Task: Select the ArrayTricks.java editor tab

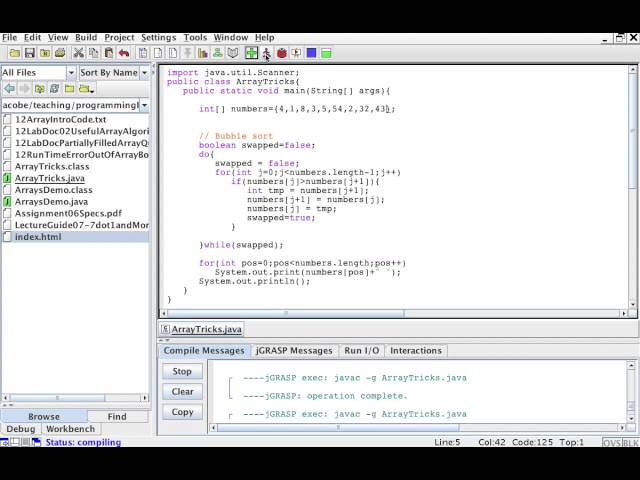Action: 202,329
